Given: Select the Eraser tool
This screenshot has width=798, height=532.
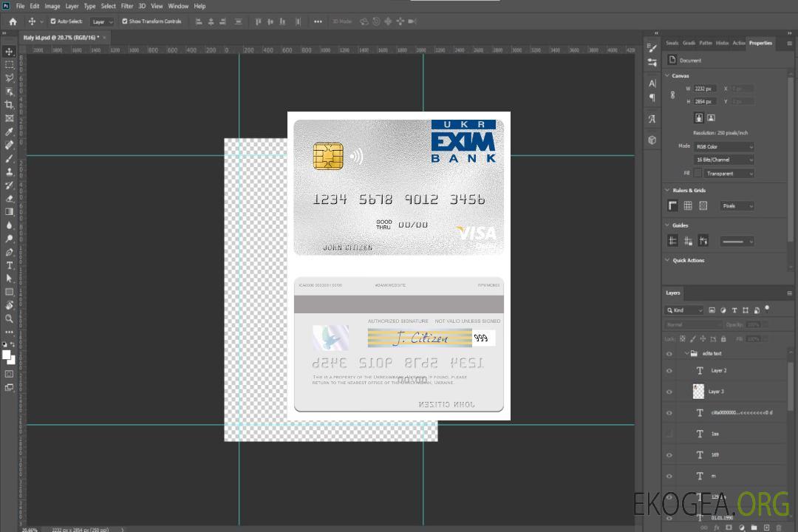Looking at the screenshot, I should pyautogui.click(x=9, y=199).
